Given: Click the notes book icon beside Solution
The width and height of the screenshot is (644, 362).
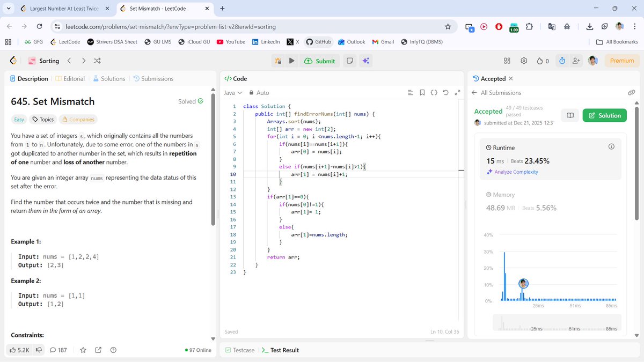Looking at the screenshot, I should (x=570, y=115).
